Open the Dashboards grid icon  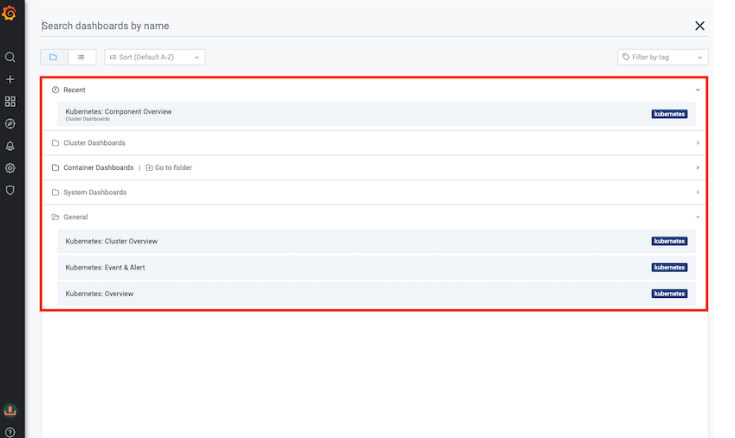(10, 101)
